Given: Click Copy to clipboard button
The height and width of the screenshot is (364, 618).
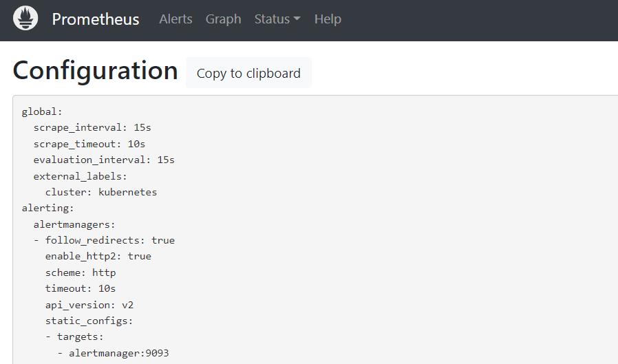Looking at the screenshot, I should [248, 73].
